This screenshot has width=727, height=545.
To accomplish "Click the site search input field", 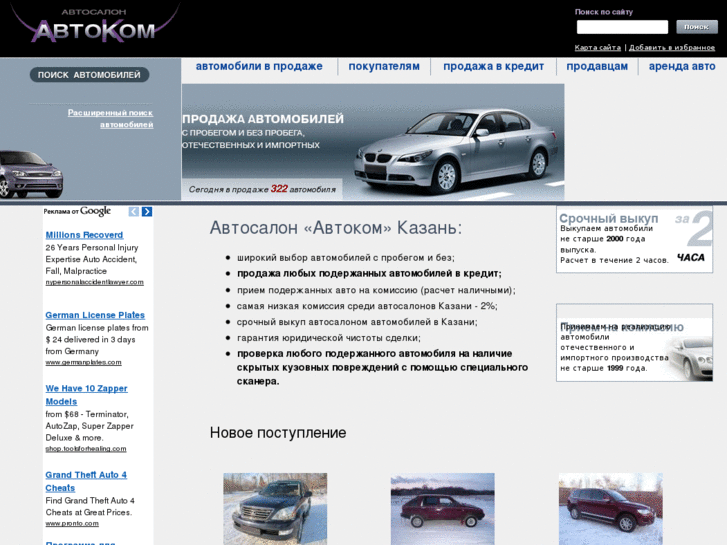I will tap(622, 27).
